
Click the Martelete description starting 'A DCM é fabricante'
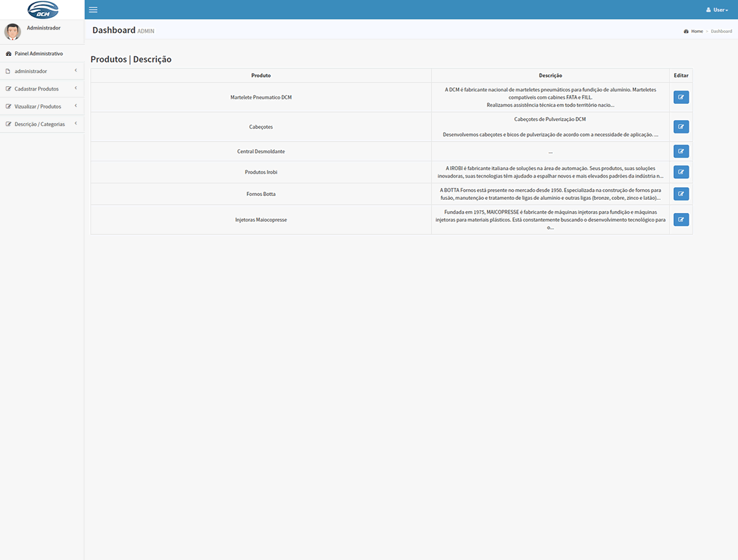click(550, 97)
